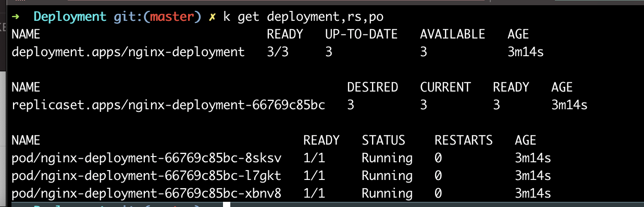Click pod name ending in 8sksv
The image size is (644, 207).
click(146, 158)
